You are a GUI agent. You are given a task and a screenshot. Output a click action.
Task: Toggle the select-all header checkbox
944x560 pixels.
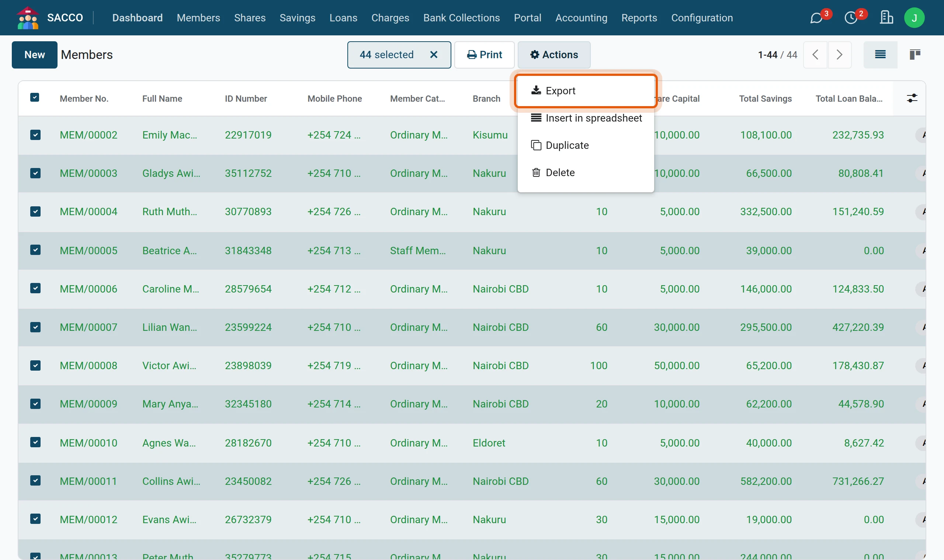coord(35,98)
